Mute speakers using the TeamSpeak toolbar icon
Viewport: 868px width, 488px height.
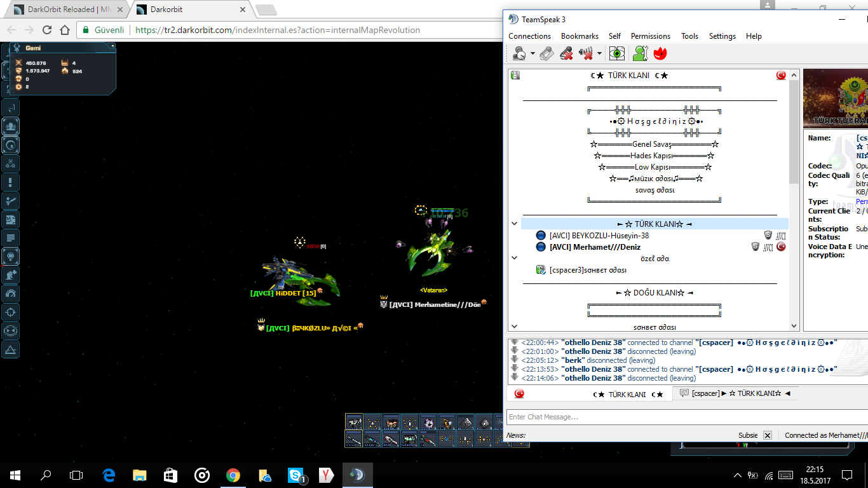(x=586, y=54)
